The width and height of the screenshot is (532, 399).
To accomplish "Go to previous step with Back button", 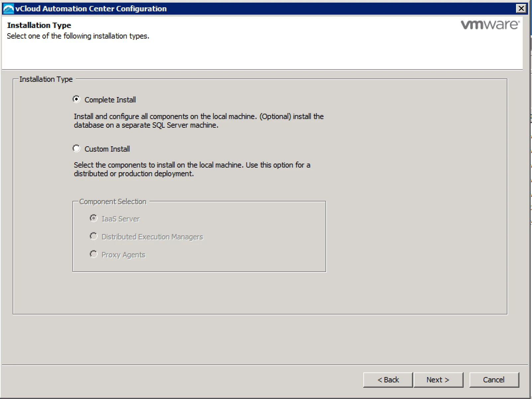I will [388, 380].
